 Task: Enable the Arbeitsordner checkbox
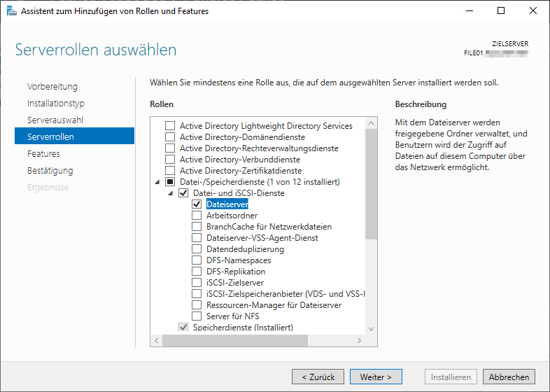coord(197,216)
